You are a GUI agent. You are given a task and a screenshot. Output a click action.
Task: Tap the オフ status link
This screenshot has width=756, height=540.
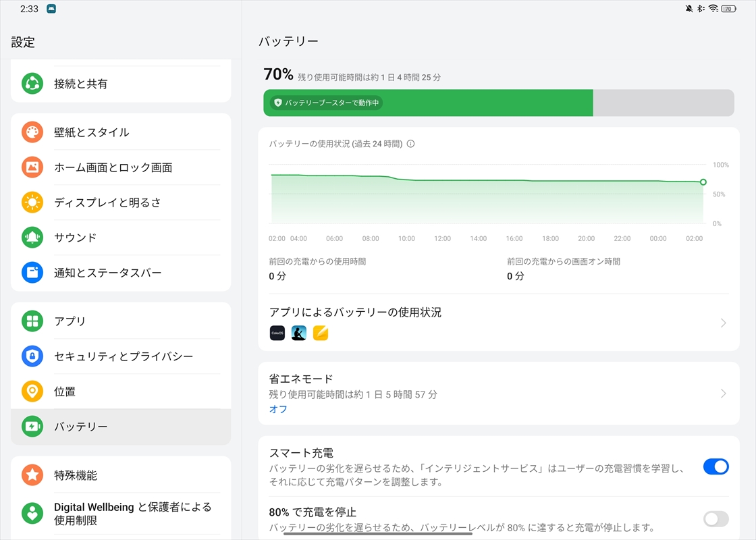[x=278, y=409]
